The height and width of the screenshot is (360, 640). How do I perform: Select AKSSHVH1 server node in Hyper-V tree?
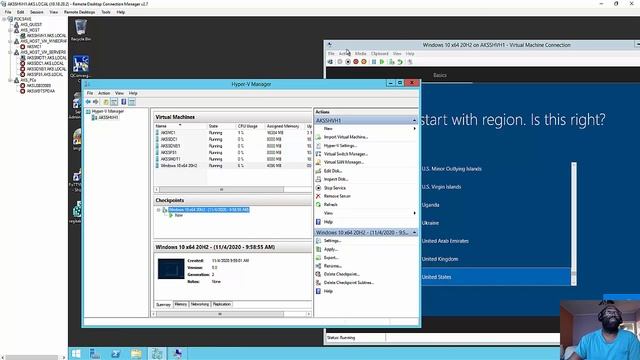109,118
